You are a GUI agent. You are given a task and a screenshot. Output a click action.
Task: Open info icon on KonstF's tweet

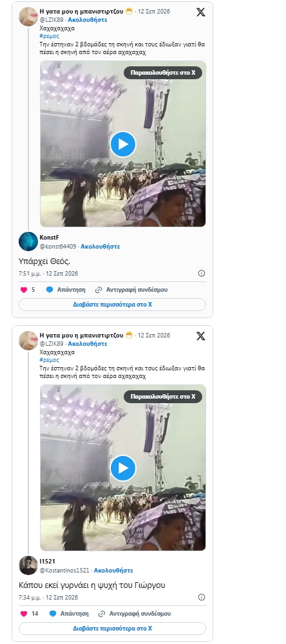(202, 274)
